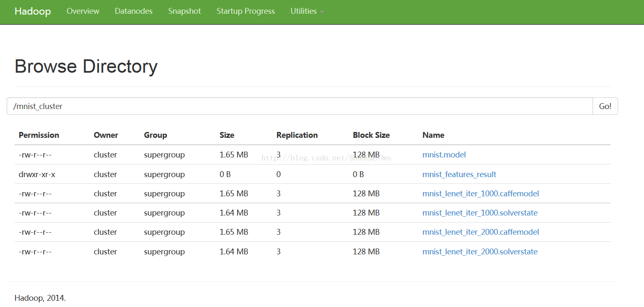The height and width of the screenshot is (307, 644).
Task: Click the Group column header
Action: (156, 135)
